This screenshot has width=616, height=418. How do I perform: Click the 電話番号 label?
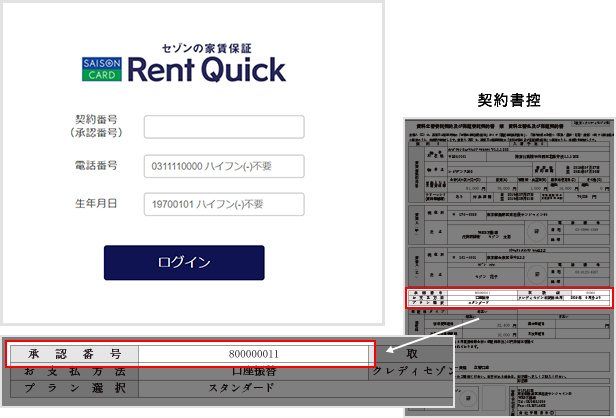click(x=96, y=165)
